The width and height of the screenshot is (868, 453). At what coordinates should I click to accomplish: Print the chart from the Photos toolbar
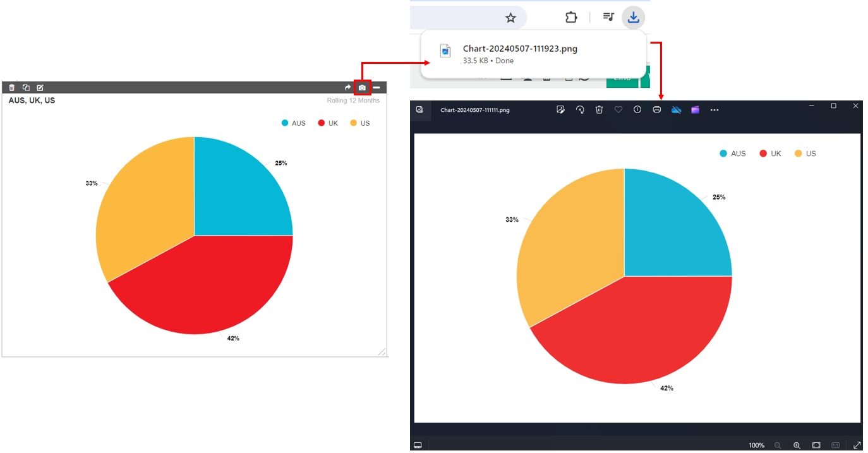pyautogui.click(x=656, y=110)
